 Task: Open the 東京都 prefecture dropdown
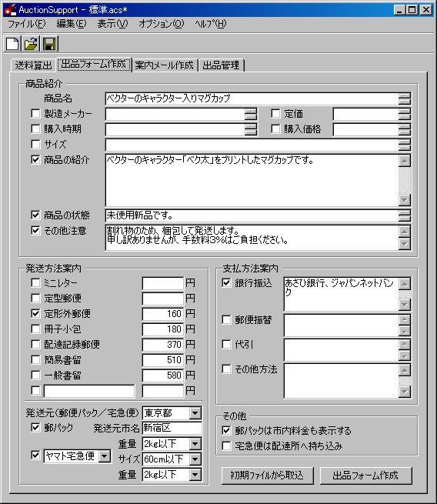pyautogui.click(x=195, y=413)
